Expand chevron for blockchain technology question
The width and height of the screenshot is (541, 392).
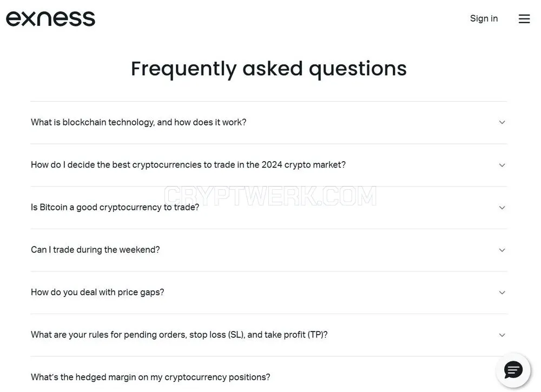[502, 122]
